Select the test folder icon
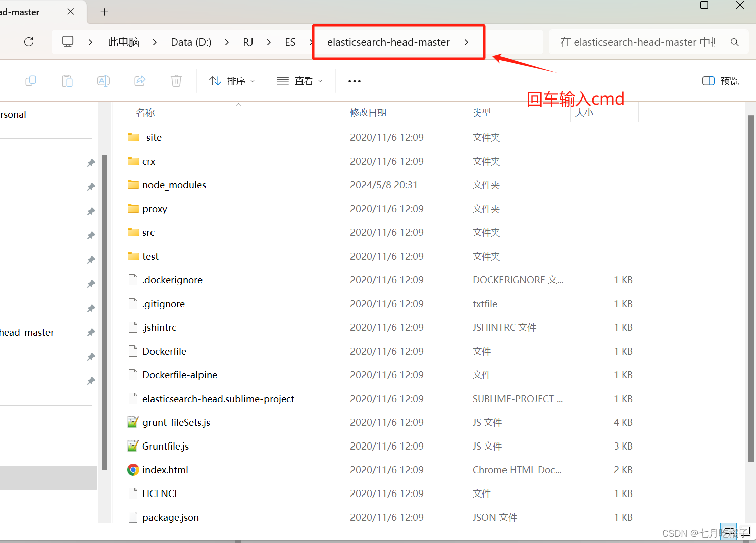The width and height of the screenshot is (756, 543). pos(133,256)
